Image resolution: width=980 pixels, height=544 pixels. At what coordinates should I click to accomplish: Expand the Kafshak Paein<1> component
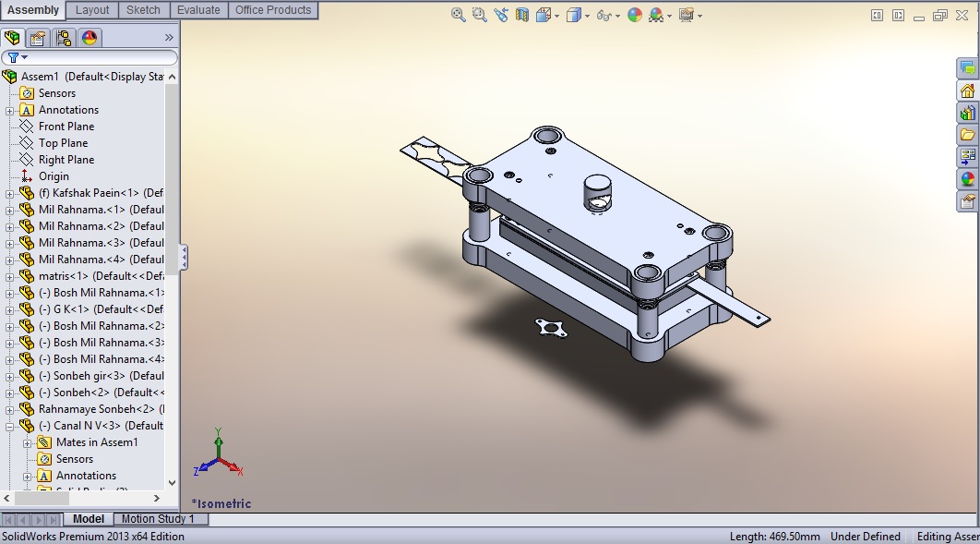pos(9,194)
